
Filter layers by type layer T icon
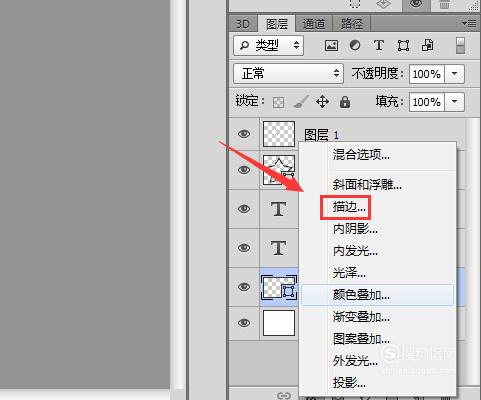click(x=379, y=45)
